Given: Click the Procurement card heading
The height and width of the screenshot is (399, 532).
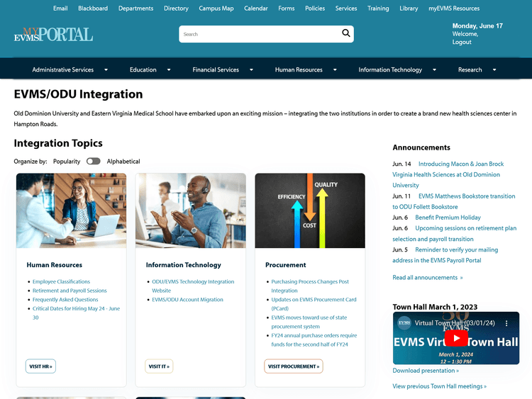Looking at the screenshot, I should pos(286,265).
